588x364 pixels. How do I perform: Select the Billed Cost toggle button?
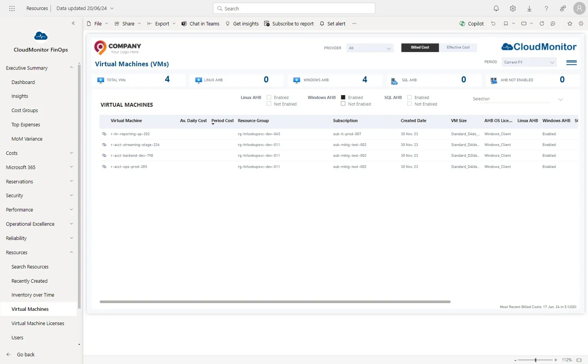420,47
